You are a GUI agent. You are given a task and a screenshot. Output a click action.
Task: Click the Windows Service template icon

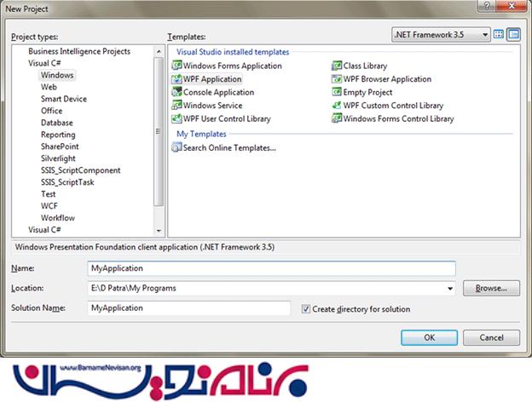point(176,105)
